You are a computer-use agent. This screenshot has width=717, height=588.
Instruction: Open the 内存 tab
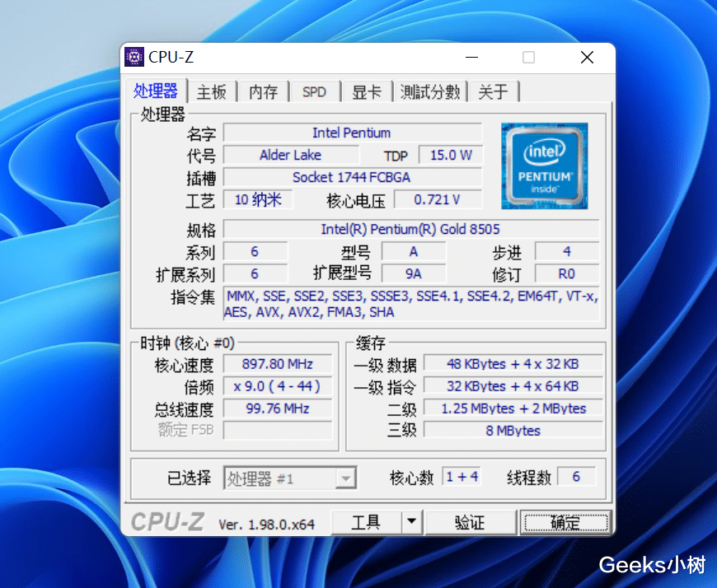tap(262, 91)
